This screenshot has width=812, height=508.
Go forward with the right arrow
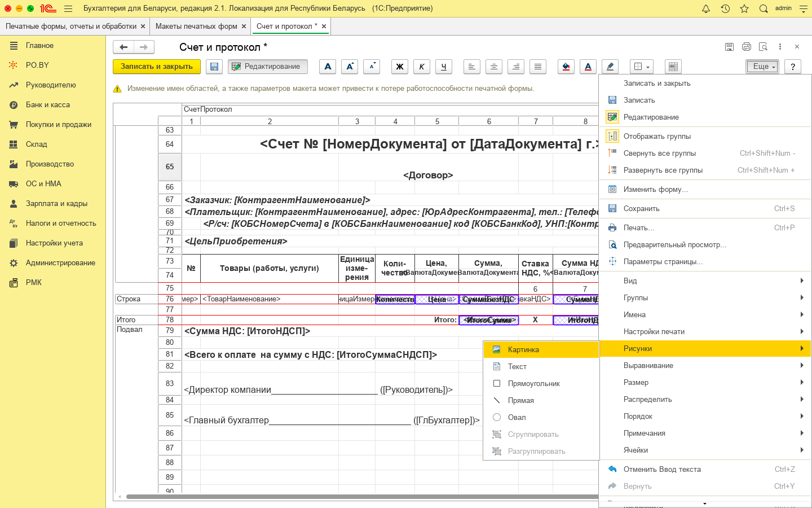(144, 47)
